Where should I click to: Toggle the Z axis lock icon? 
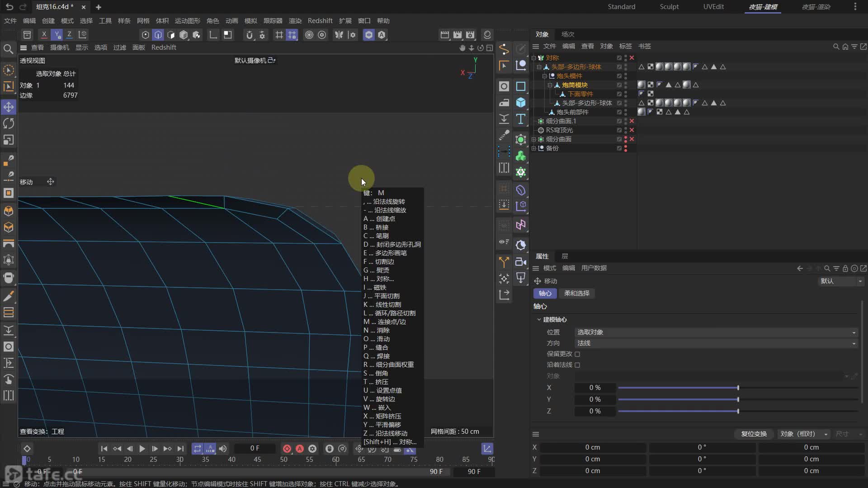[69, 35]
